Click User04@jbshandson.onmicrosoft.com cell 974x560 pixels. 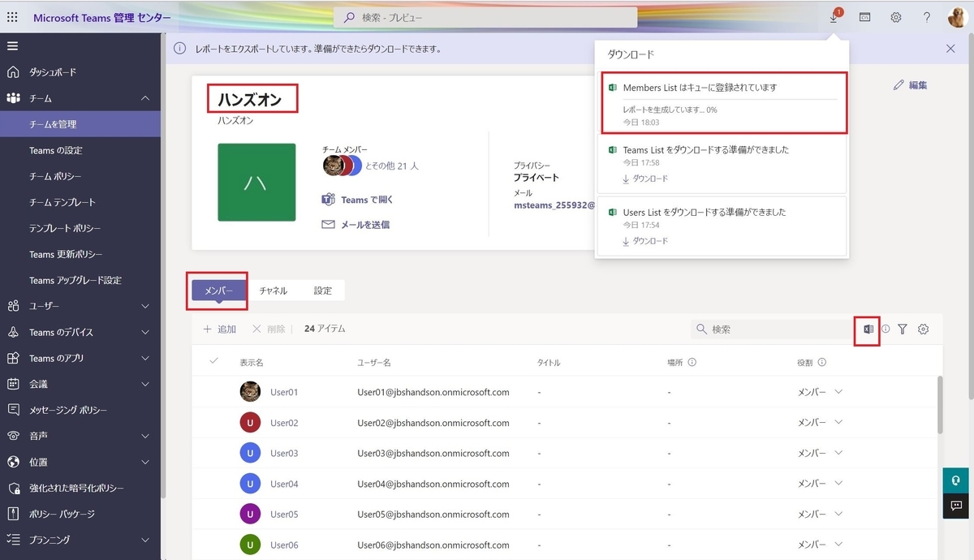433,484
